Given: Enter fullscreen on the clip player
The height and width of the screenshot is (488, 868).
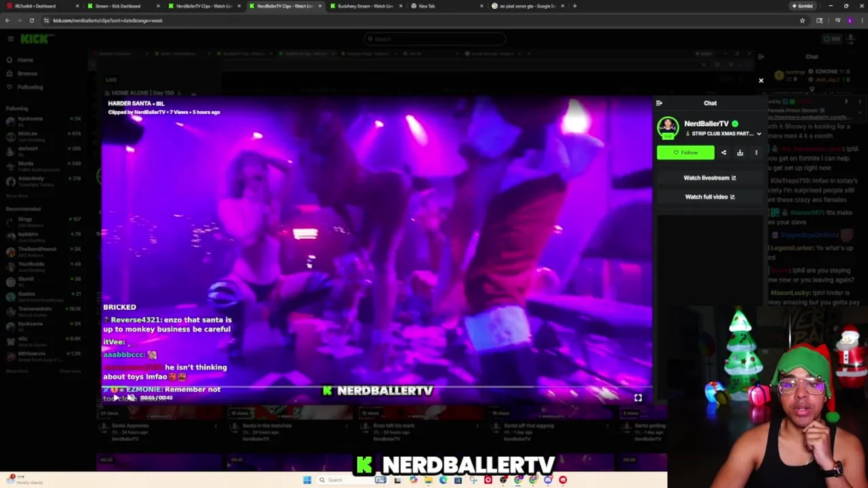Looking at the screenshot, I should tap(637, 398).
